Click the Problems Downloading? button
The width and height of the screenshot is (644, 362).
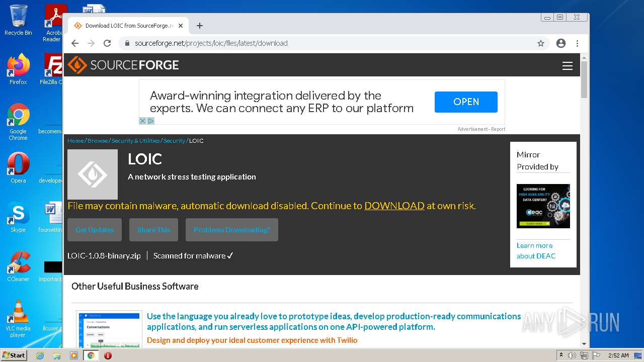point(232,230)
